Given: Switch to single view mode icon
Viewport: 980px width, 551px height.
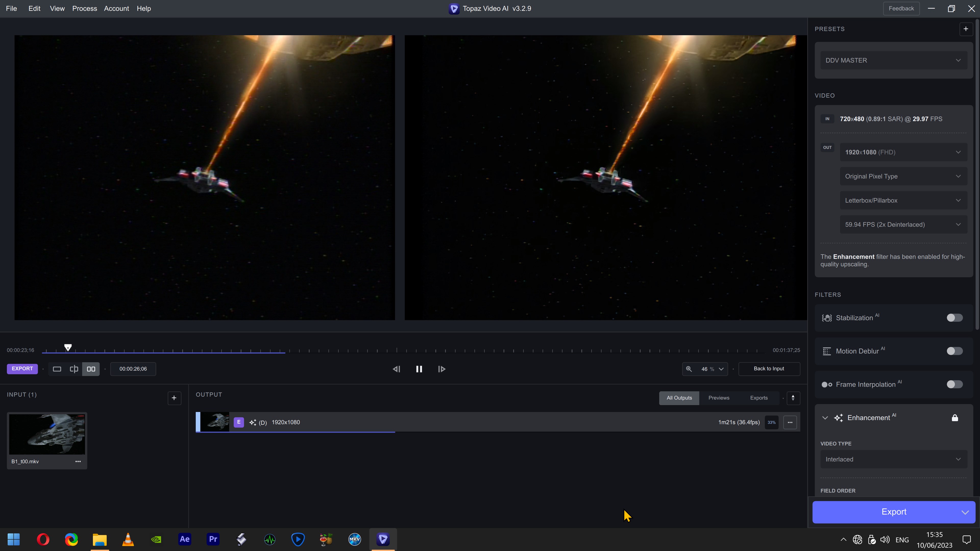Looking at the screenshot, I should pyautogui.click(x=57, y=369).
